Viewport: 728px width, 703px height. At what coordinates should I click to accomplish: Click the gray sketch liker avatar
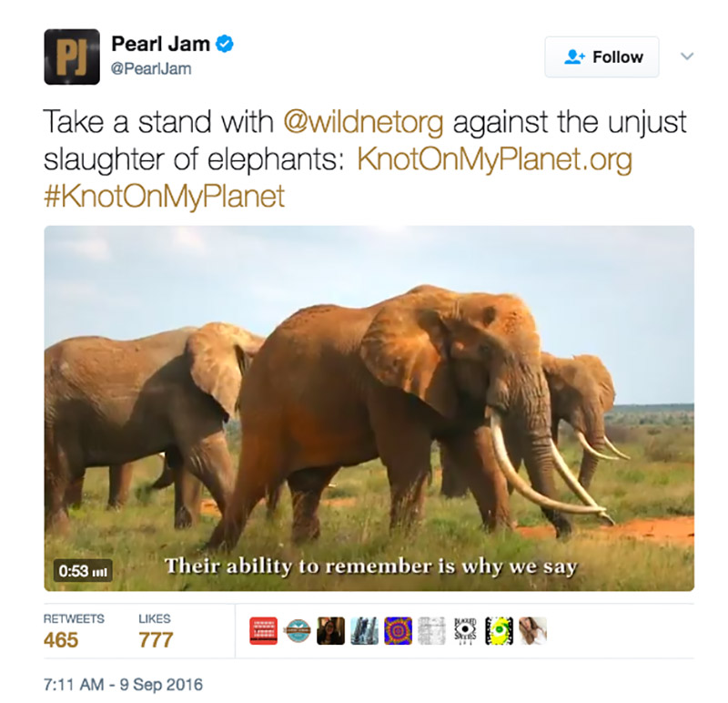(431, 630)
